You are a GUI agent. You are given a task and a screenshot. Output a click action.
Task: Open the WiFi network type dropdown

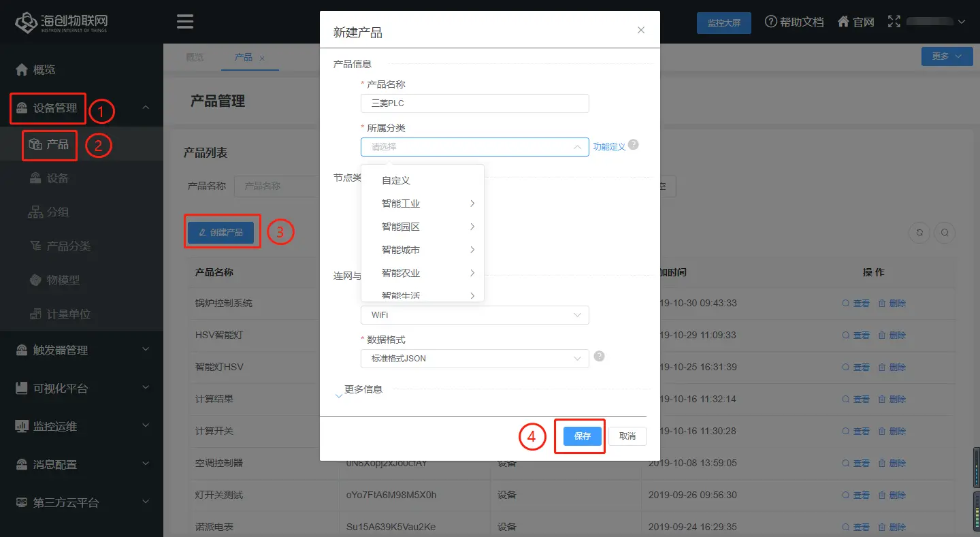point(475,315)
